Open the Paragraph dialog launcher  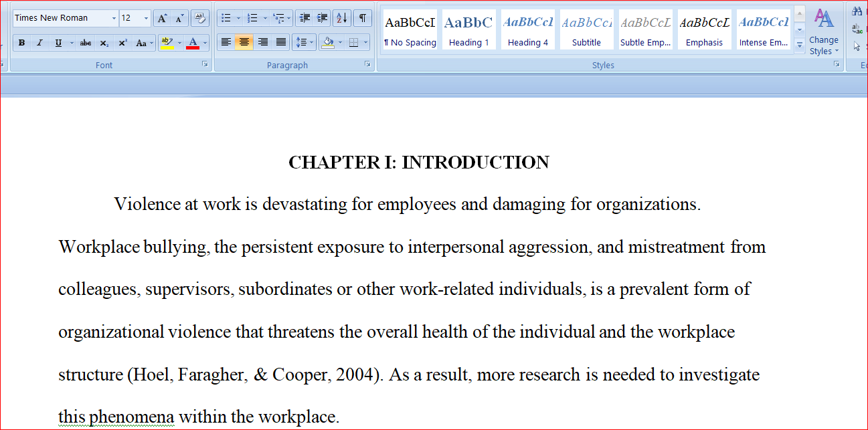point(367,64)
